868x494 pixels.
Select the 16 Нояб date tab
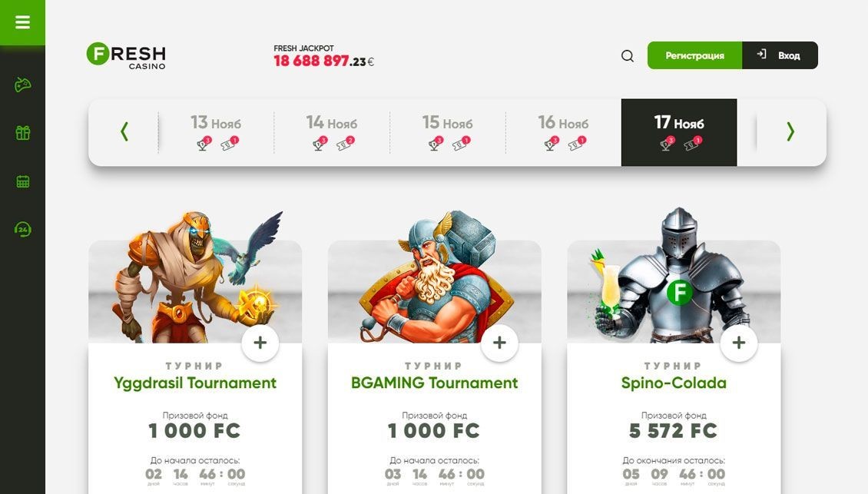coord(563,132)
